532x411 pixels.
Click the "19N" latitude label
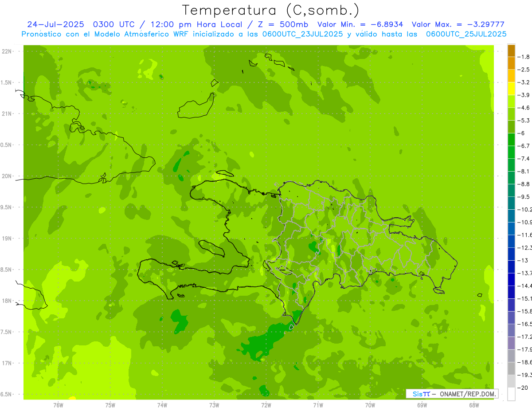coord(6,239)
